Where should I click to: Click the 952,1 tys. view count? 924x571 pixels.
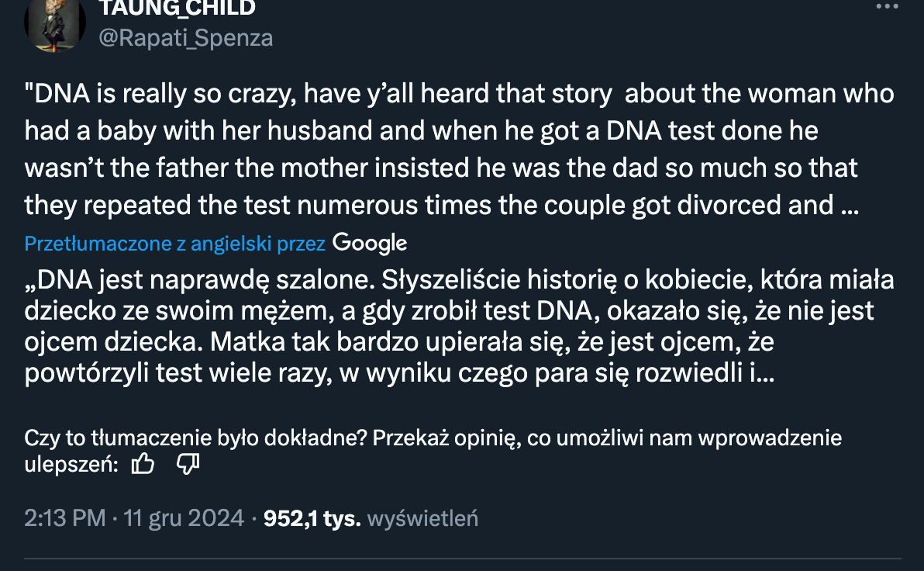[x=312, y=518]
